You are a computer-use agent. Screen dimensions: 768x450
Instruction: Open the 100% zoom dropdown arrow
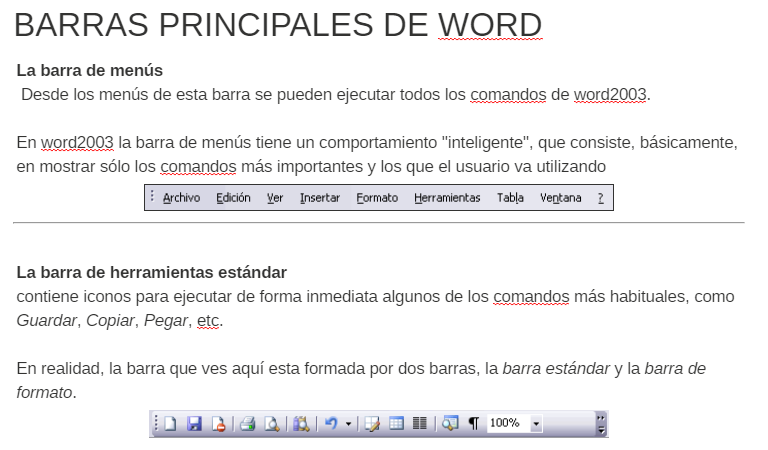[536, 424]
